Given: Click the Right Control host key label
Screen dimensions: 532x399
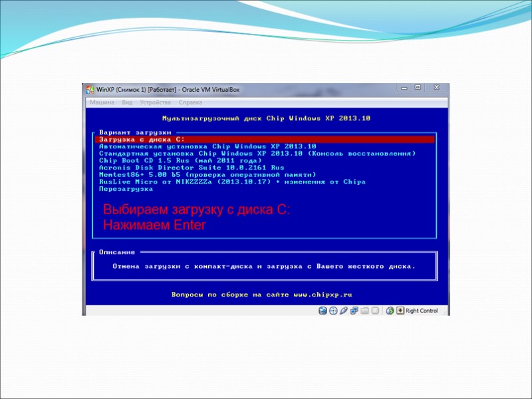Looking at the screenshot, I should tap(422, 311).
